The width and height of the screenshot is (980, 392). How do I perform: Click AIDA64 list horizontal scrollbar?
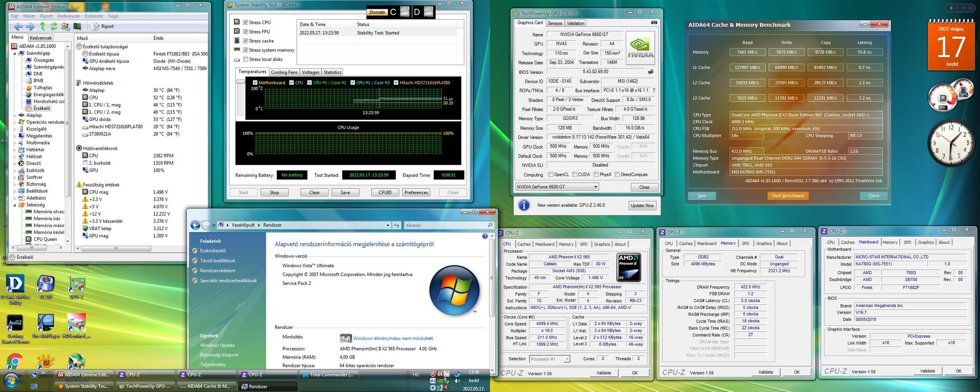click(x=116, y=248)
